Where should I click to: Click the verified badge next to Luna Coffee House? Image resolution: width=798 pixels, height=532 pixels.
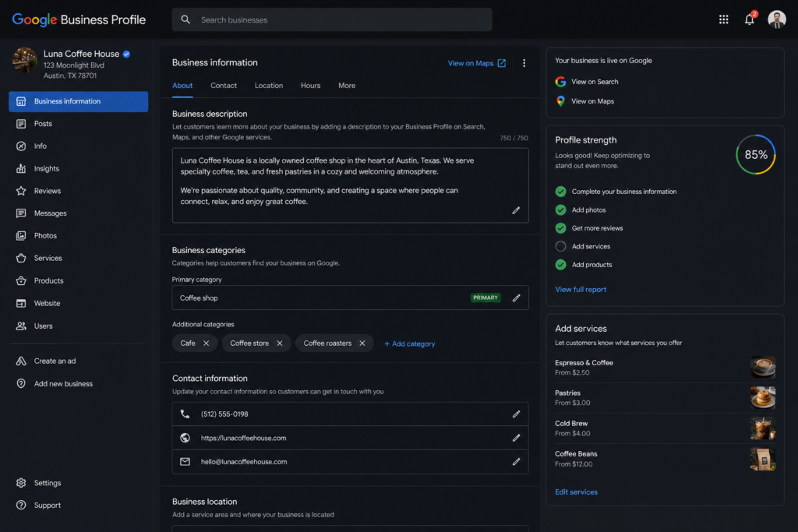126,54
